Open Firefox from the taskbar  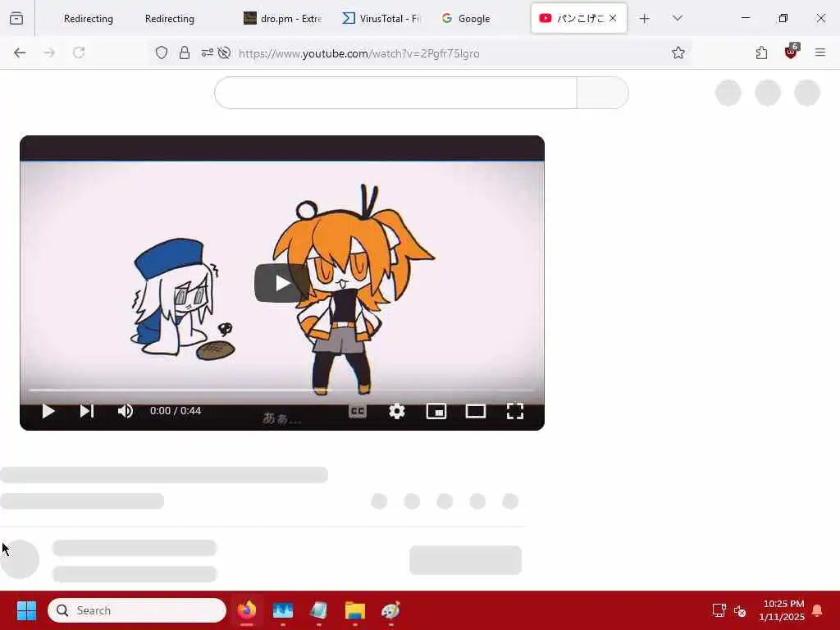(x=247, y=610)
